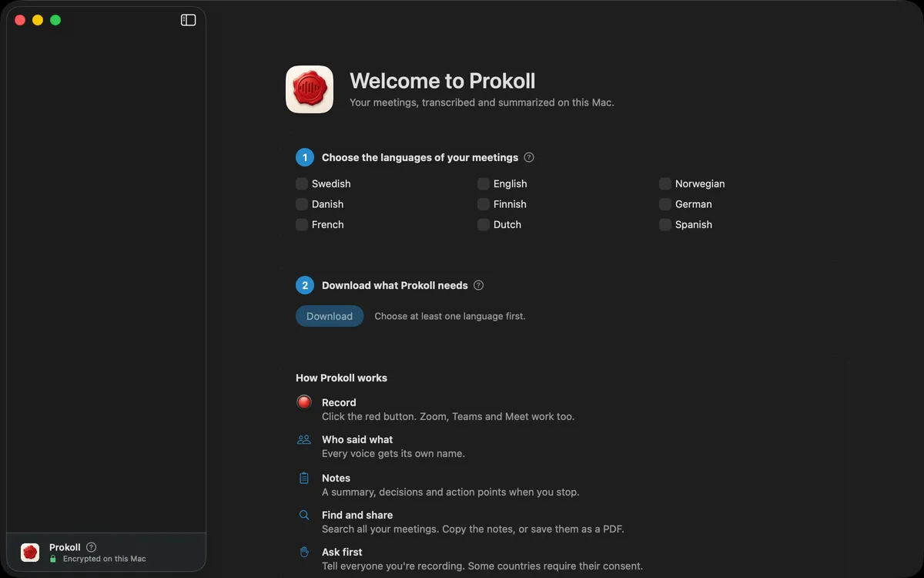Tick the Finnish checkbox

pyautogui.click(x=484, y=204)
